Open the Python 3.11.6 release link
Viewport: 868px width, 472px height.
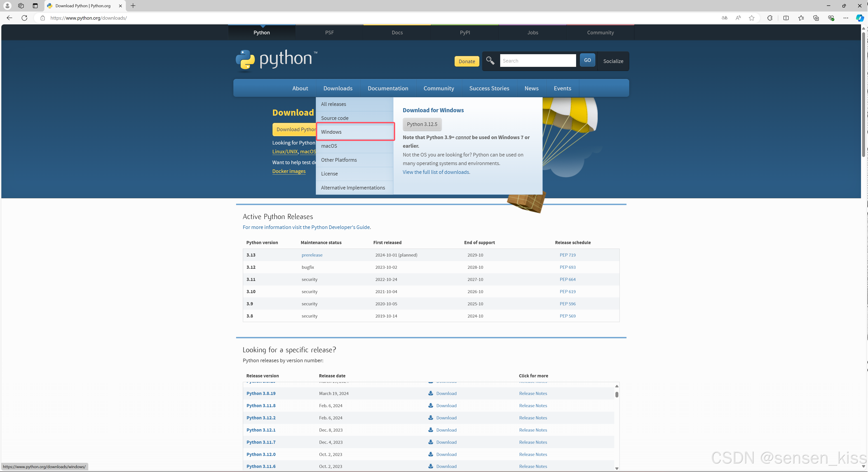(261, 466)
